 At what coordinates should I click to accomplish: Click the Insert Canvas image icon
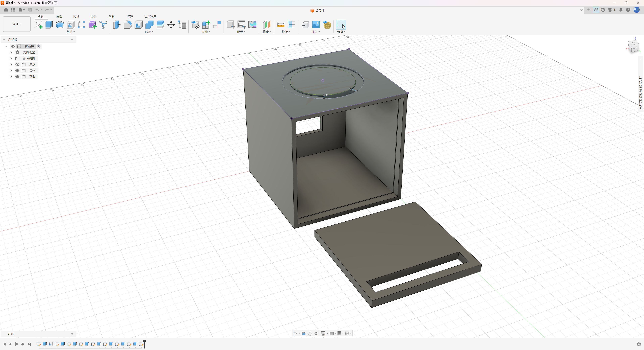[x=316, y=25]
